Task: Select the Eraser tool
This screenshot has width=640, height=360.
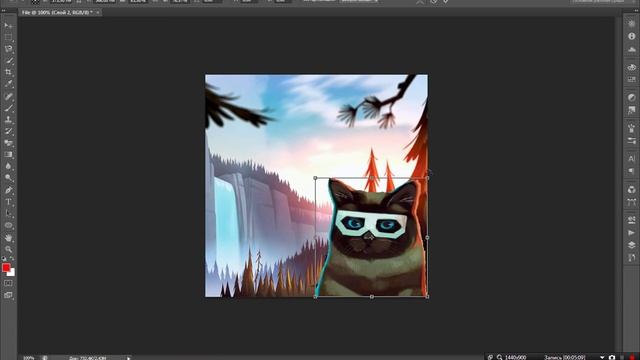Action: 8,143
